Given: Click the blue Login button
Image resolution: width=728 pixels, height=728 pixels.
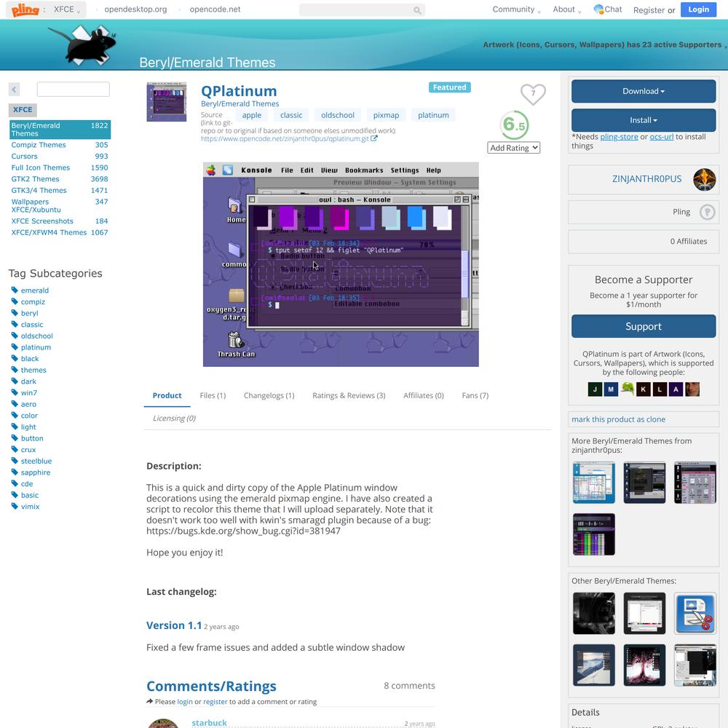Looking at the screenshot, I should click(x=698, y=9).
